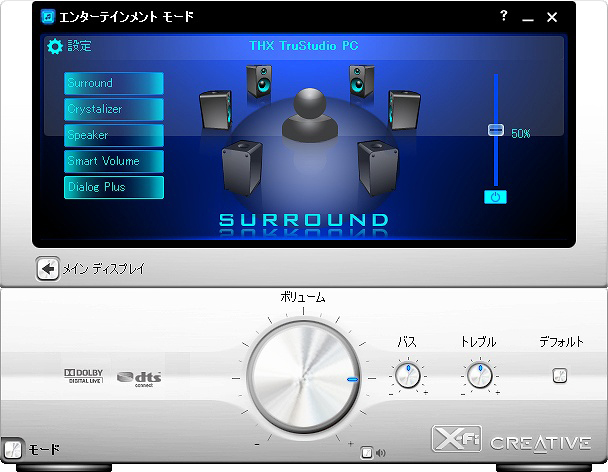Minimize the window
The height and width of the screenshot is (472, 608).
[528, 17]
